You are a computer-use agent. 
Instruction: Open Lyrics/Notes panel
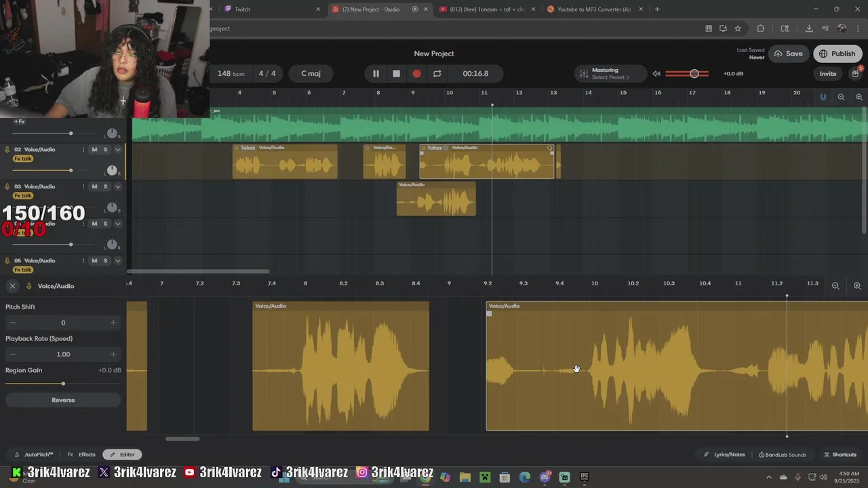(x=724, y=455)
